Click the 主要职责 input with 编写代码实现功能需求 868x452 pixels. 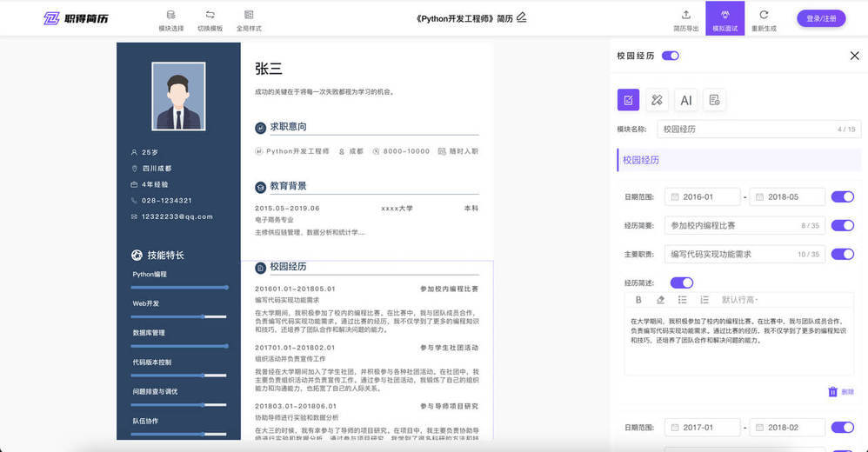(744, 255)
